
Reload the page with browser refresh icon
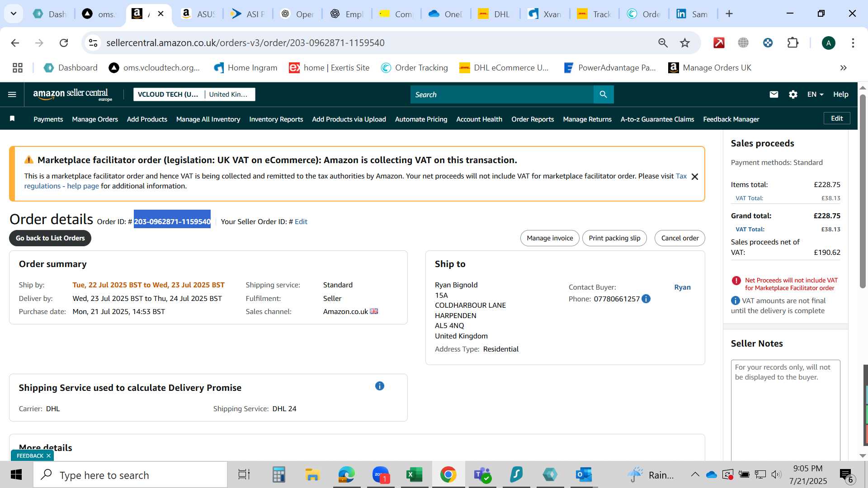pos(64,43)
